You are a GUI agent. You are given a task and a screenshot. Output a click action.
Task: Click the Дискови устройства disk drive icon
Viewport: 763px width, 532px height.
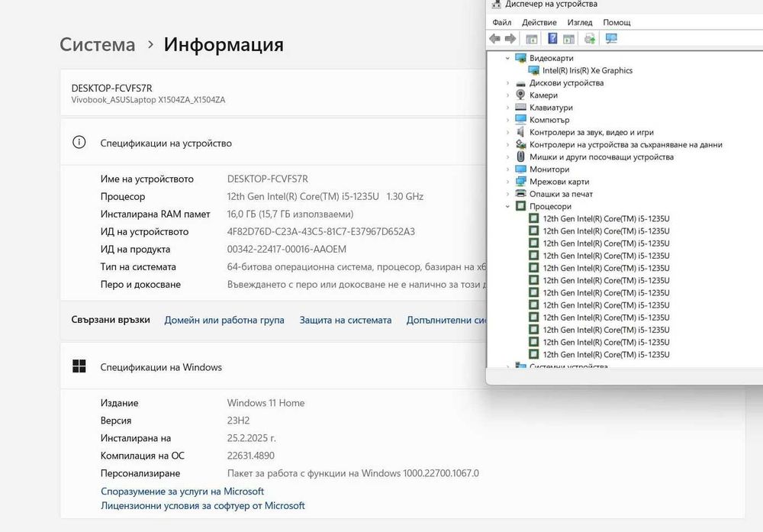[520, 83]
